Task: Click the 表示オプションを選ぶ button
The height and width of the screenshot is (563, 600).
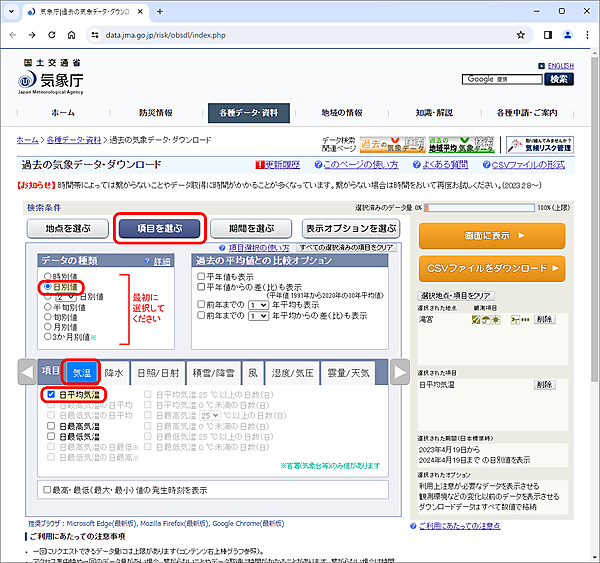Action: coord(351,228)
